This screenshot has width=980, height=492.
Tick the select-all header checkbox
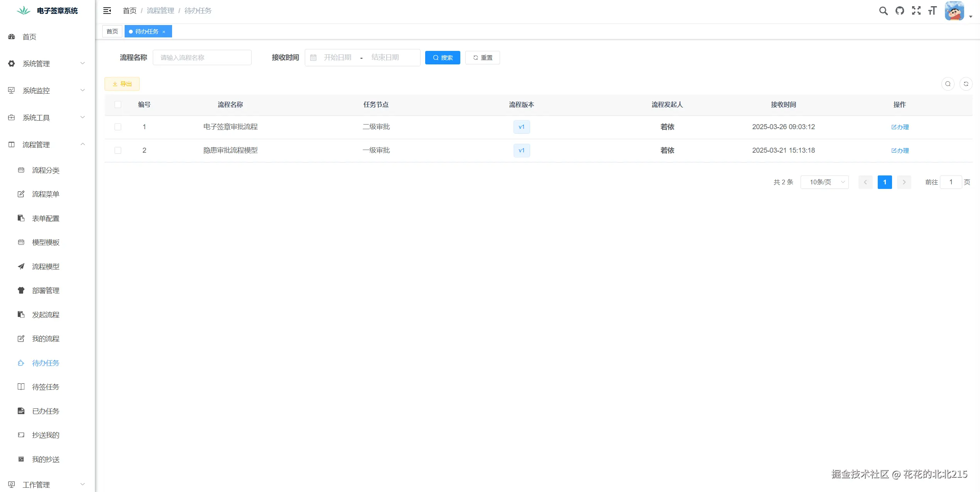[x=118, y=104]
